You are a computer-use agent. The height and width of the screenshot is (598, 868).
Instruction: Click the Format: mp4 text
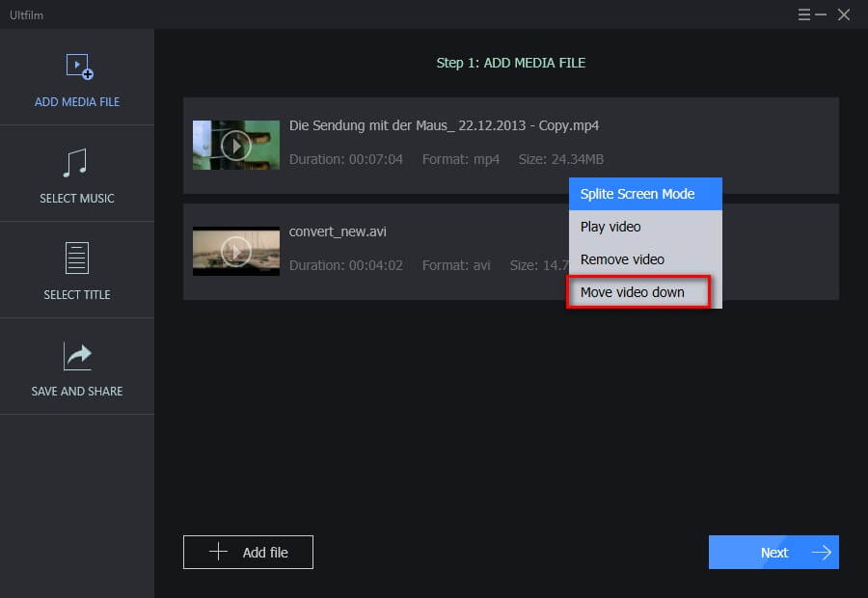(461, 159)
